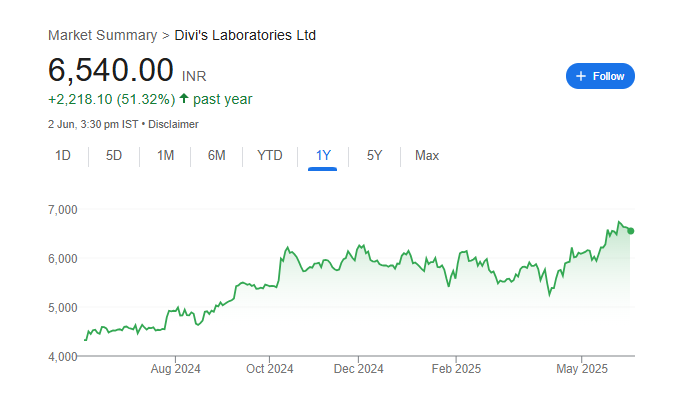Click the +2,218.10 (51.32%) change text
The image size is (680, 395).
[111, 99]
